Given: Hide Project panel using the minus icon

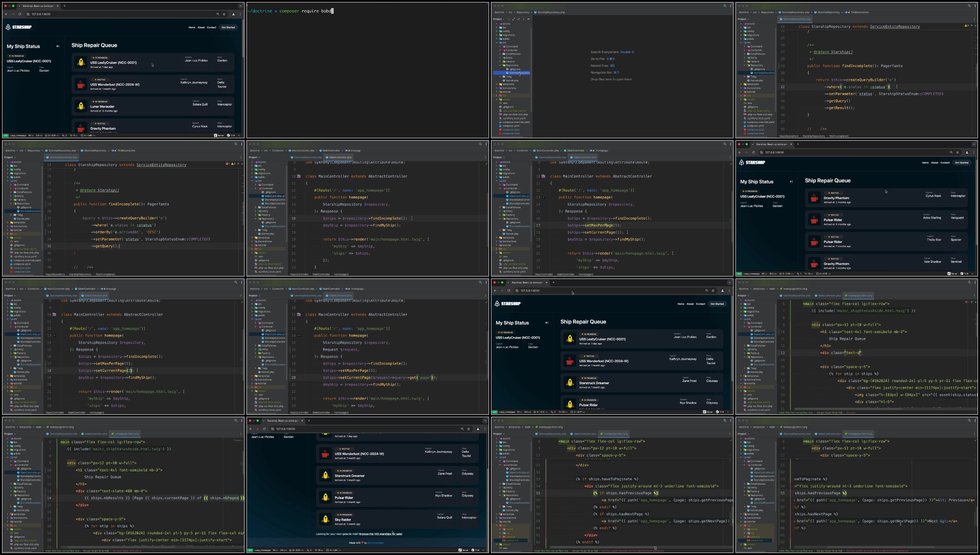Looking at the screenshot, I should (x=528, y=19).
